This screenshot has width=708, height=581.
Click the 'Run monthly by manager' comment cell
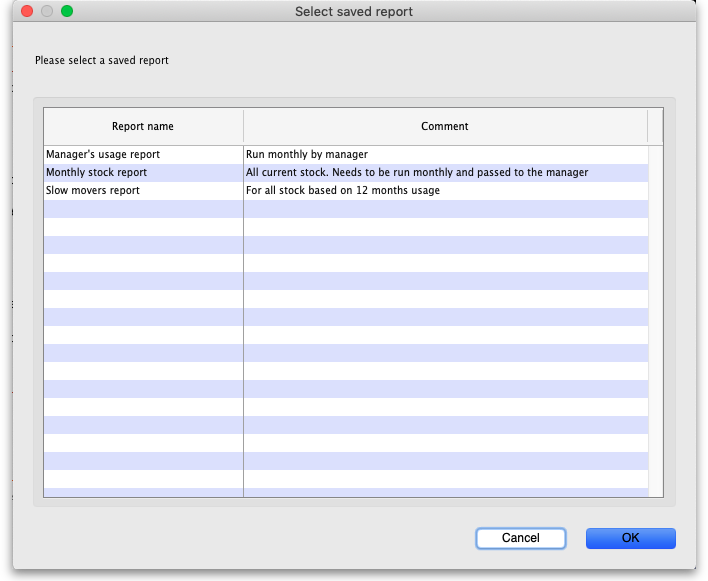click(307, 155)
